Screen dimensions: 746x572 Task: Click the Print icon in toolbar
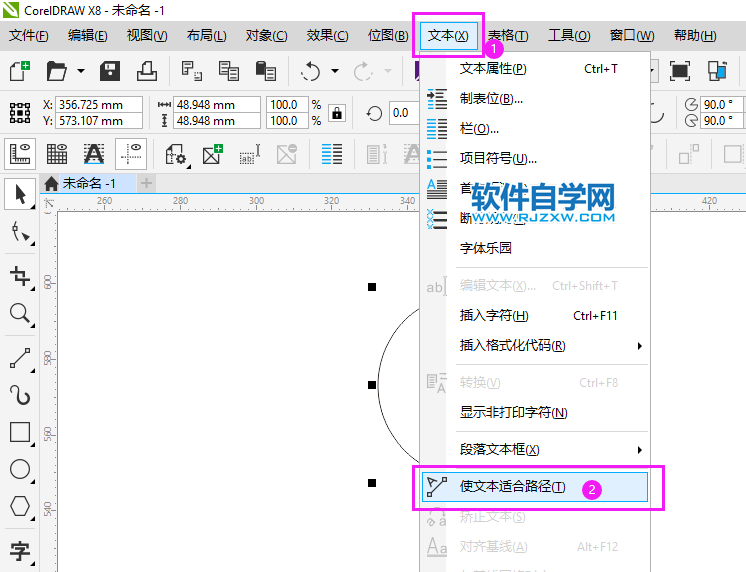point(146,71)
